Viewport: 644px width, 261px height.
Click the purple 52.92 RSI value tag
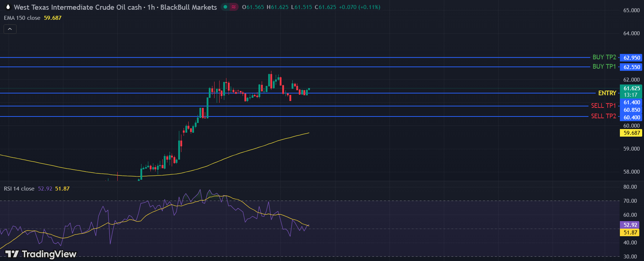(x=630, y=225)
